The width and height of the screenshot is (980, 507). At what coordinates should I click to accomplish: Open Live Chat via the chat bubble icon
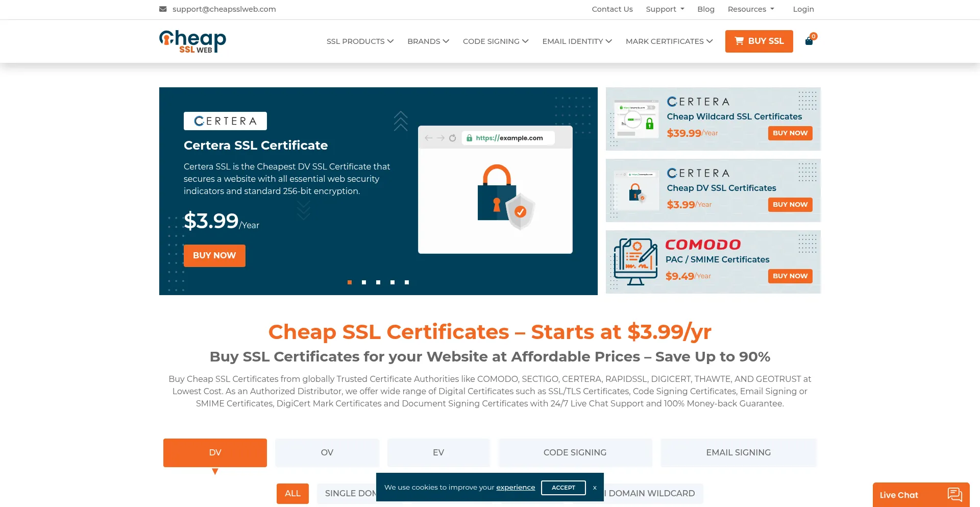(955, 494)
